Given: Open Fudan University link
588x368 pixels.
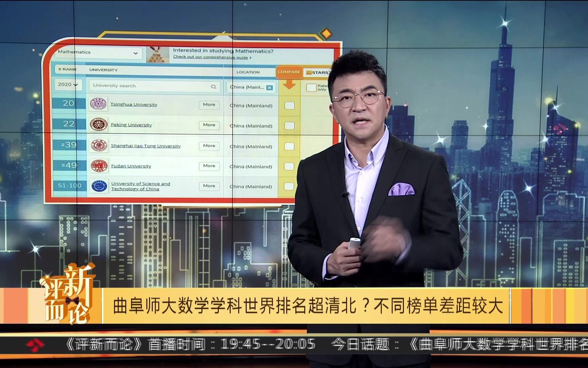Looking at the screenshot, I should tap(131, 166).
